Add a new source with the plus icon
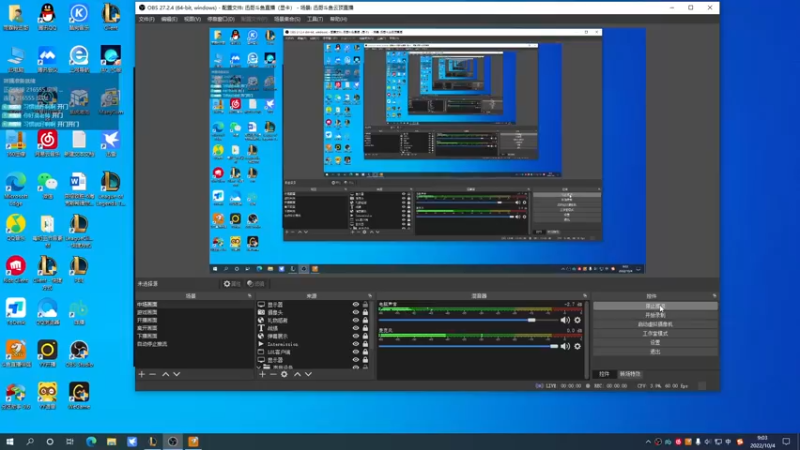 click(x=262, y=374)
